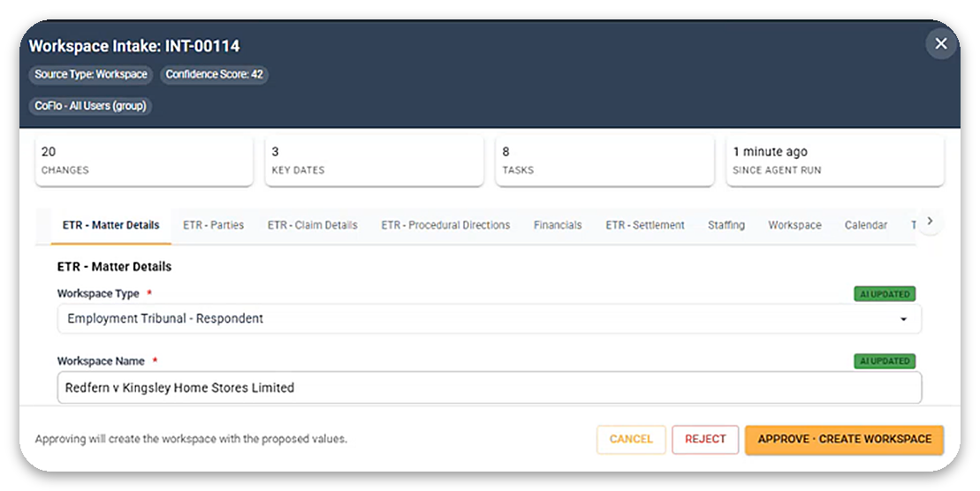This screenshot has height=491, width=980.
Task: Click the Reject button
Action: pos(705,439)
